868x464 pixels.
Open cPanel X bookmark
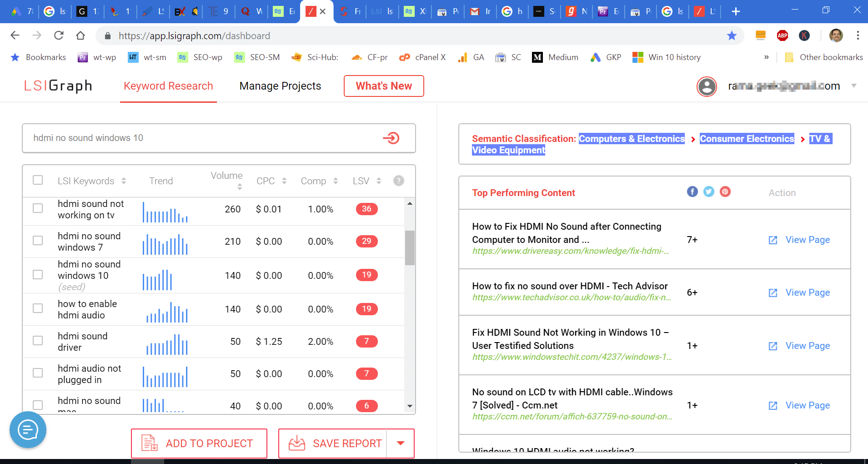pos(422,57)
